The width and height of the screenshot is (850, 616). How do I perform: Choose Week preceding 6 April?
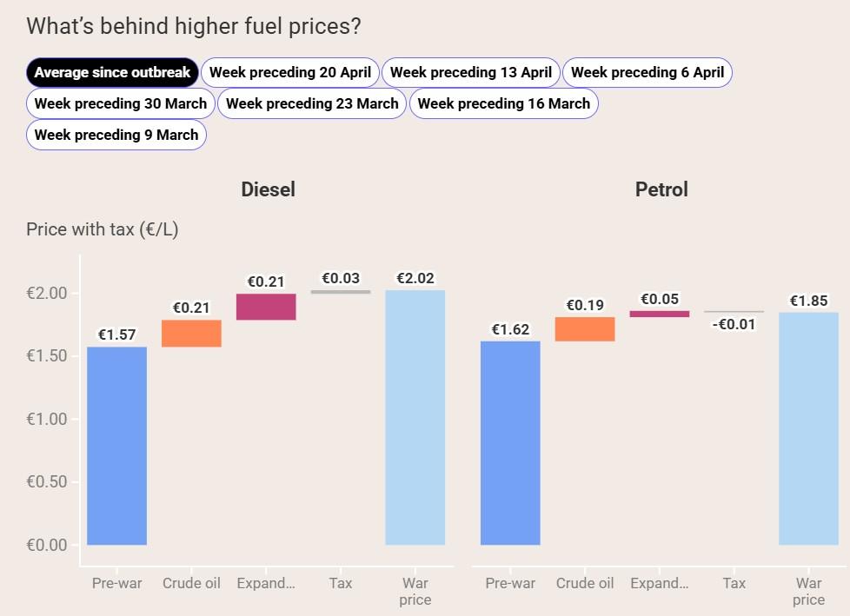(647, 72)
